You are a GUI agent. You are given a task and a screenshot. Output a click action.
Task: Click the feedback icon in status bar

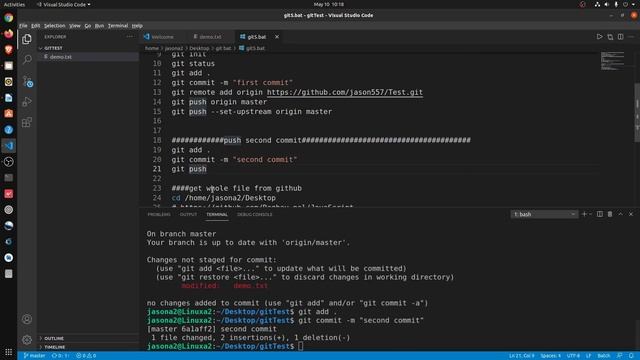pyautogui.click(x=620, y=356)
